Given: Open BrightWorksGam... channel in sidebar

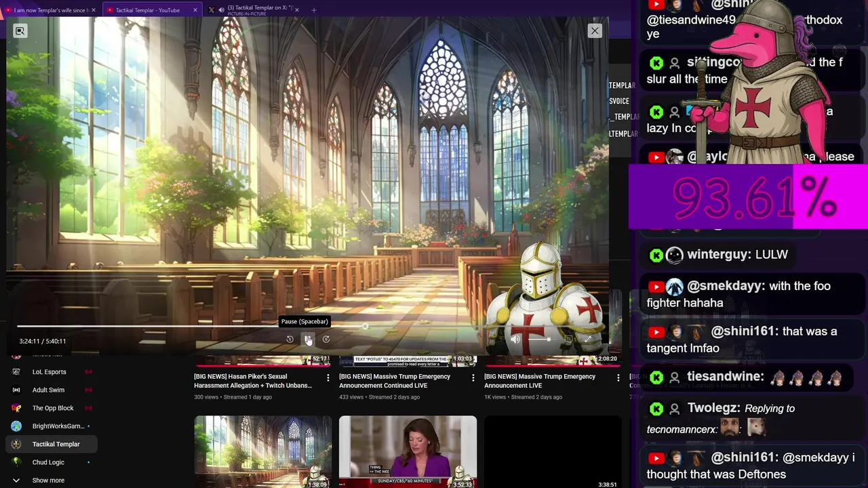Looking at the screenshot, I should (52, 426).
